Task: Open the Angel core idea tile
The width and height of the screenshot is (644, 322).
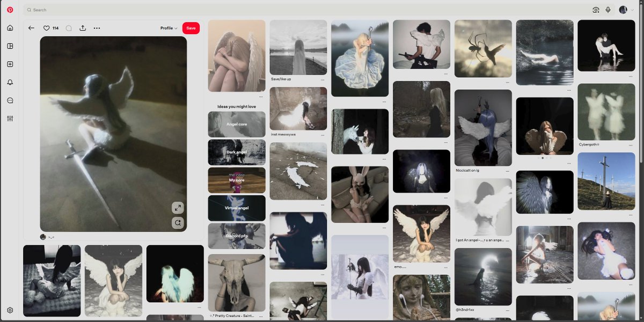Action: 237,124
